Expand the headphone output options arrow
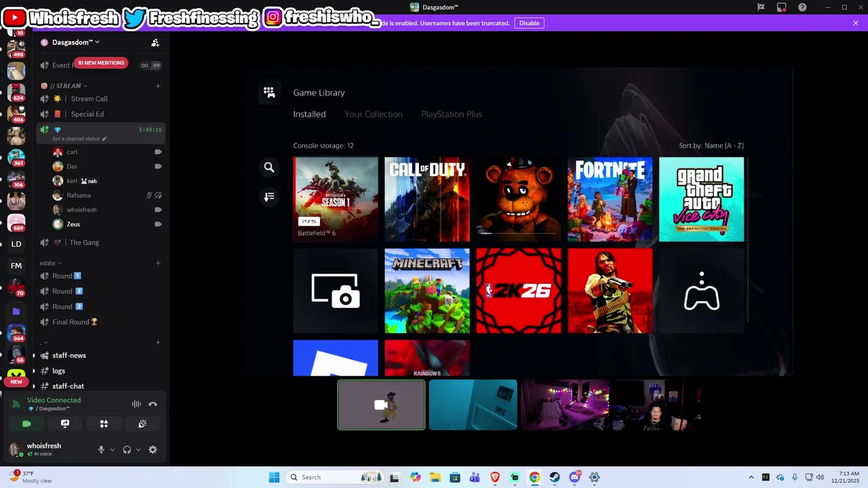868x488 pixels. point(138,449)
